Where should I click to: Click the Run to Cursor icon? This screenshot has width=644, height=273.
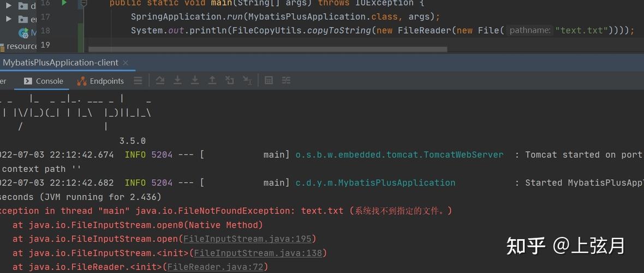pos(247,81)
